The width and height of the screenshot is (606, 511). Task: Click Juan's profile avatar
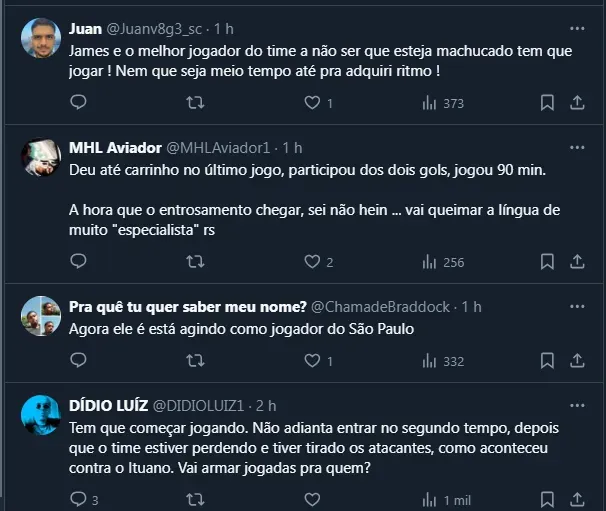(41, 38)
